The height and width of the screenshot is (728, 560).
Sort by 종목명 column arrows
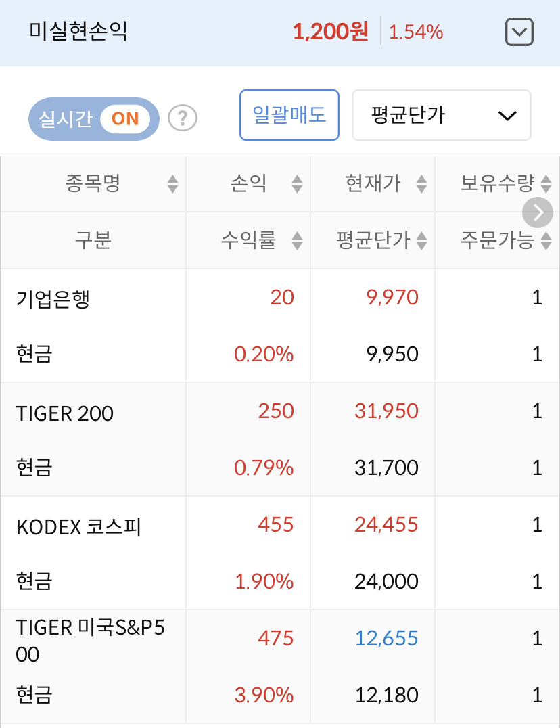pos(172,184)
